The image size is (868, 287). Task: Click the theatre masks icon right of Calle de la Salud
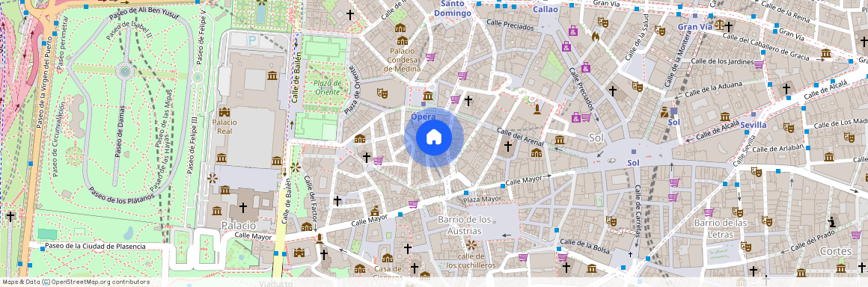pyautogui.click(x=659, y=30)
